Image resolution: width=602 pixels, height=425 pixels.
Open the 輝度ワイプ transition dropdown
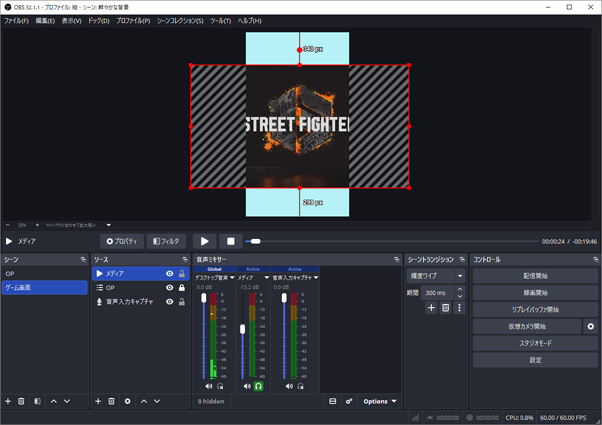[436, 275]
